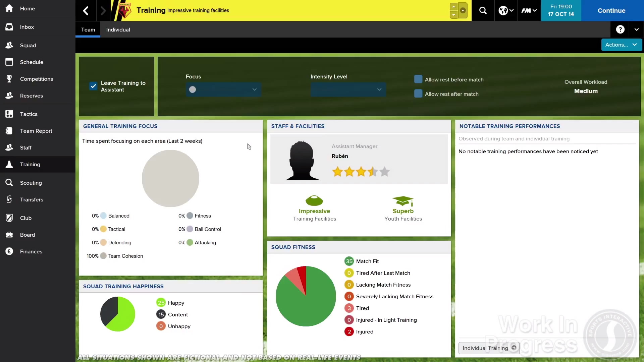Click the Superb Youth Facilities graduation icon
Image resolution: width=644 pixels, height=362 pixels.
[x=403, y=201]
